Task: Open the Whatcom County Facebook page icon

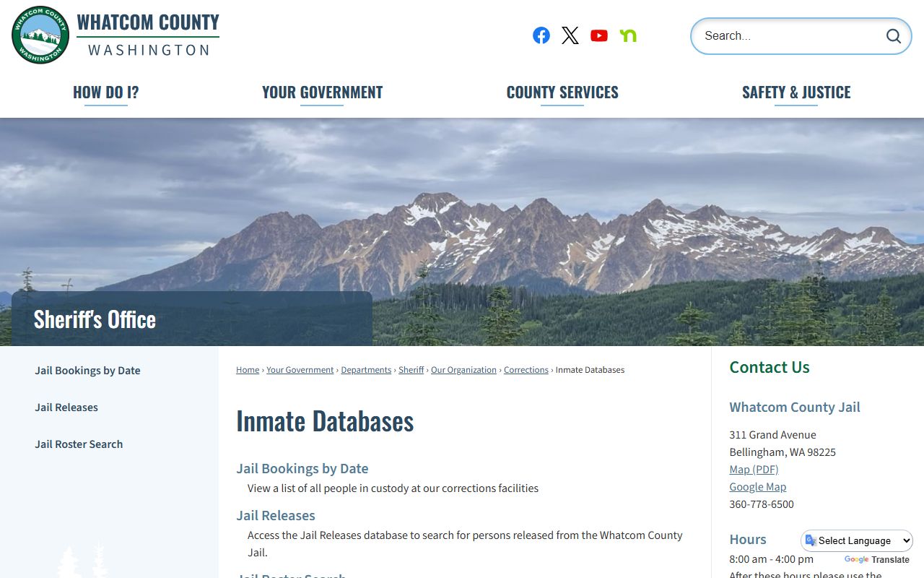Action: [x=541, y=35]
